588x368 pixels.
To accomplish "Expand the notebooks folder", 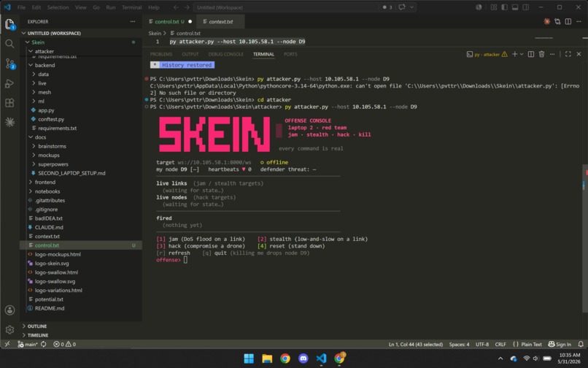I will (31, 191).
